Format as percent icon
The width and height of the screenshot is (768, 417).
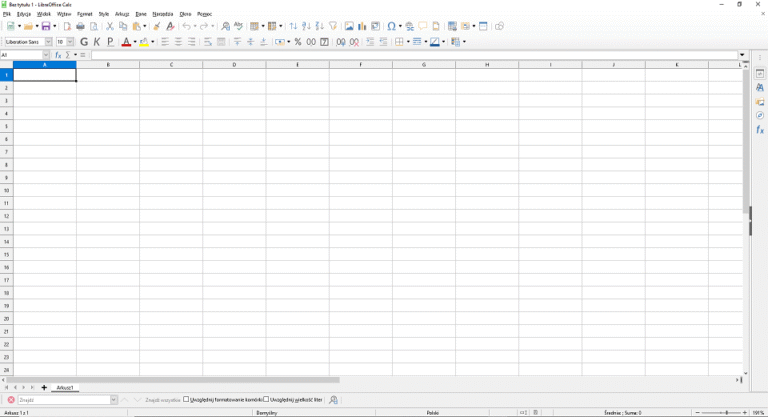(x=298, y=42)
